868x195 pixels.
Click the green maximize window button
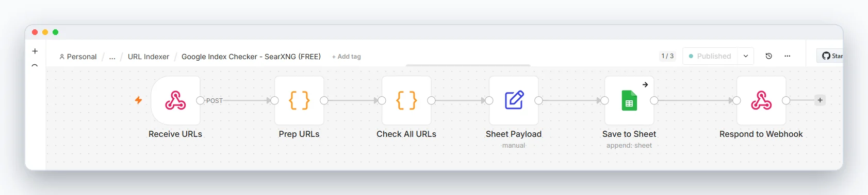pos(55,32)
